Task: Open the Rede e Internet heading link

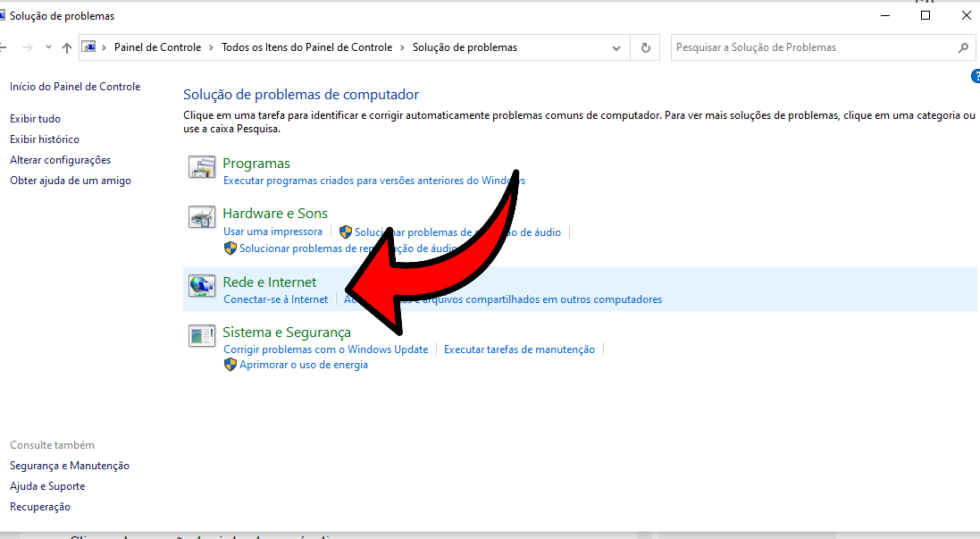Action: click(x=270, y=282)
